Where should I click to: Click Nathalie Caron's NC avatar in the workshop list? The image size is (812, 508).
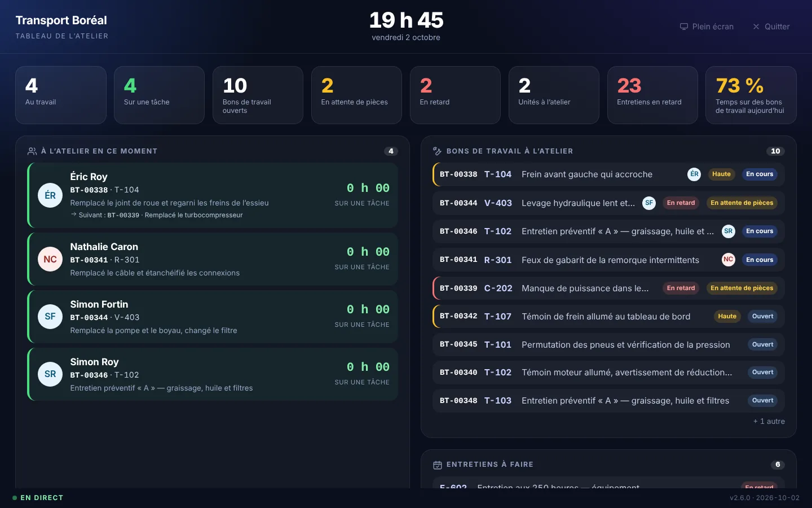[50, 259]
